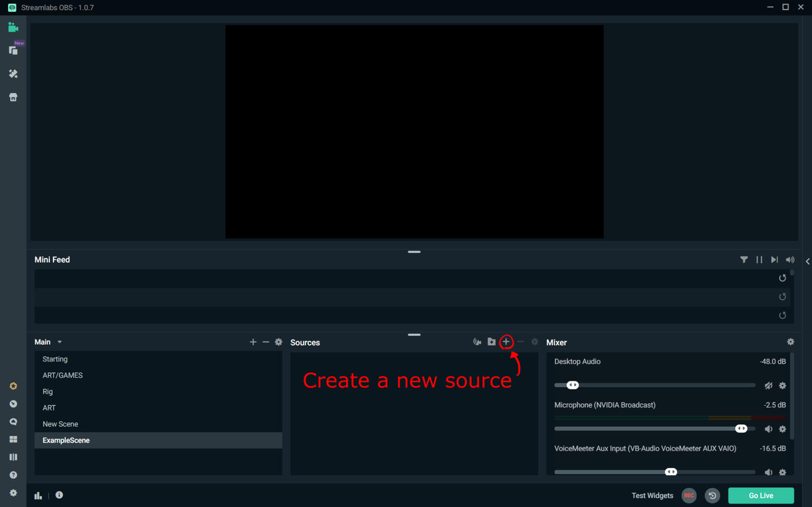Pause the Mini Feed alert queue
This screenshot has width=812, height=507.
[x=759, y=260]
